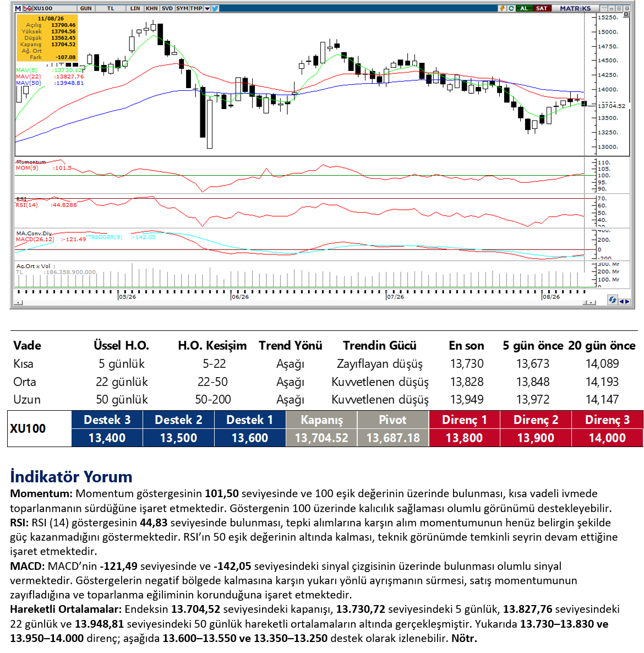Click the Uzun row label
Viewport: 644px width, 653px height.
27,399
